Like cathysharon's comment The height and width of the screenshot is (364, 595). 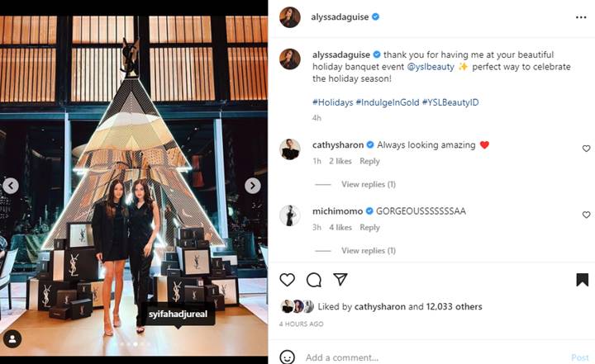click(586, 149)
